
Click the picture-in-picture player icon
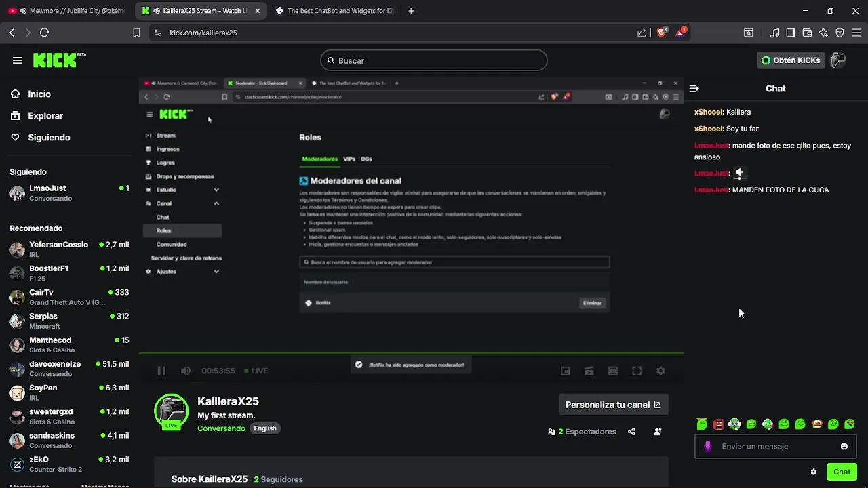pos(566,371)
